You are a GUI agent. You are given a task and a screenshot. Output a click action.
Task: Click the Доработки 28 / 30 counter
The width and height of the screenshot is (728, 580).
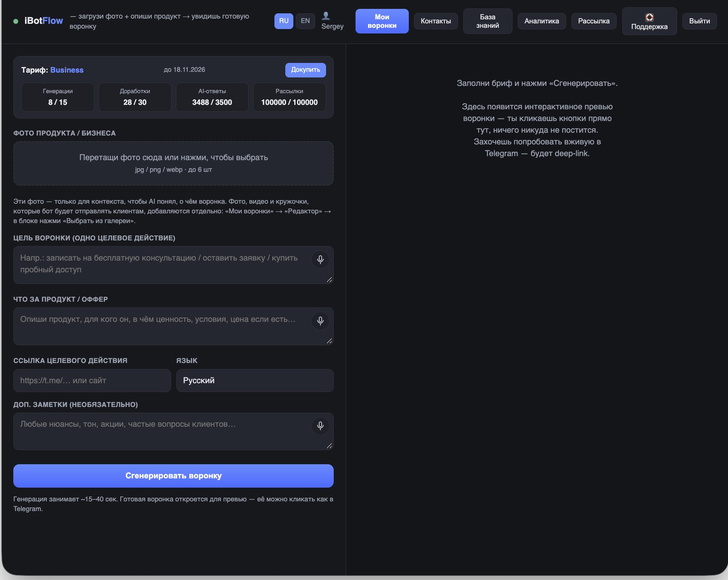click(135, 97)
